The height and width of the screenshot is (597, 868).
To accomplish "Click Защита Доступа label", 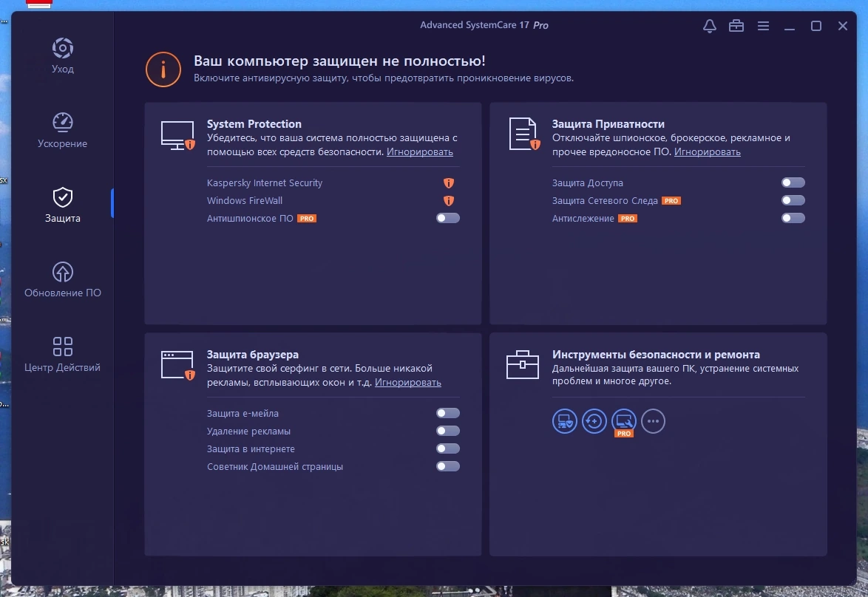I will pyautogui.click(x=587, y=182).
